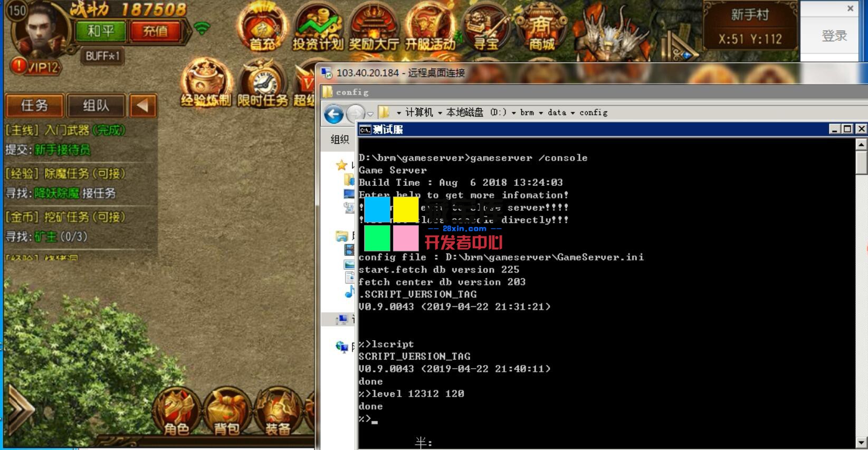Click the green network signal icon

(202, 28)
